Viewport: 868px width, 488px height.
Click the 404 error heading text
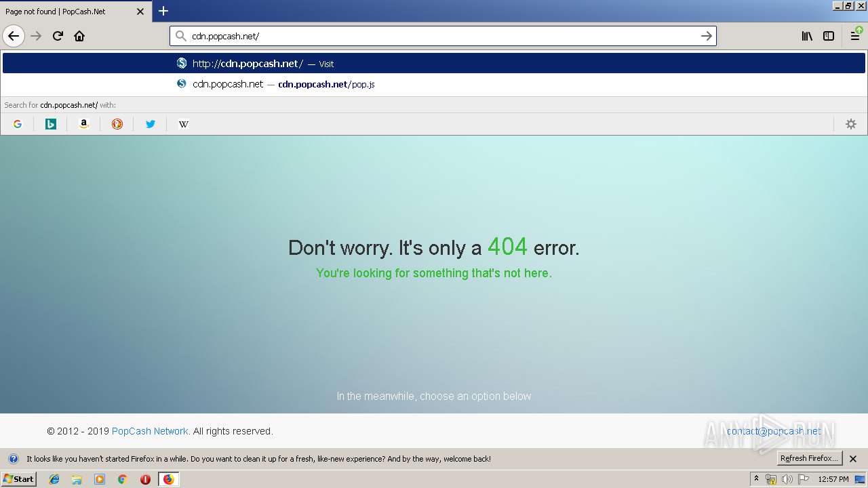click(x=434, y=247)
